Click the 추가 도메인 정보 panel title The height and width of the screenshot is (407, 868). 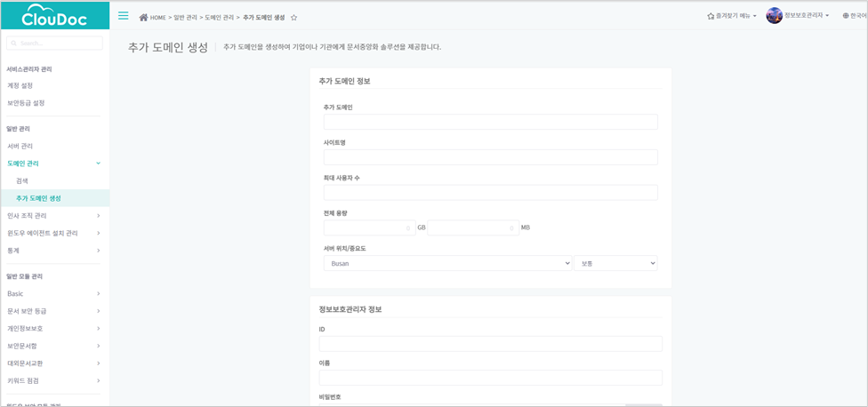click(345, 81)
